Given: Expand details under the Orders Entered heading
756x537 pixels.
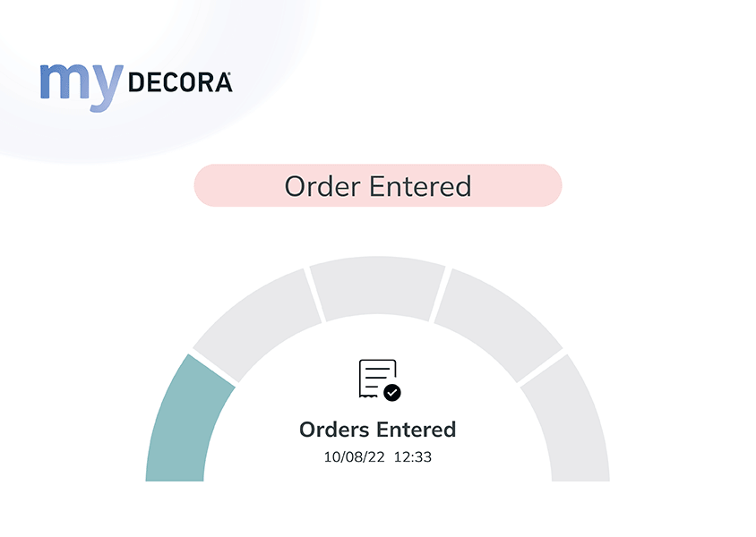Looking at the screenshot, I should click(377, 429).
